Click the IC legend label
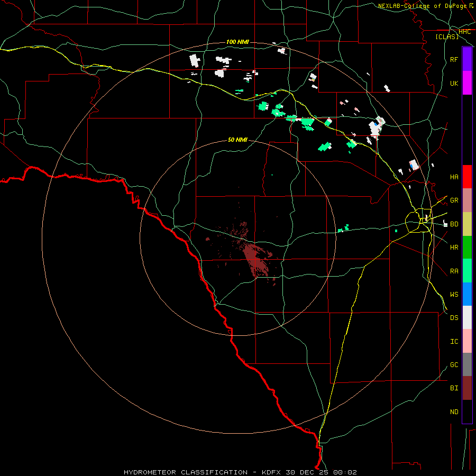 454,341
